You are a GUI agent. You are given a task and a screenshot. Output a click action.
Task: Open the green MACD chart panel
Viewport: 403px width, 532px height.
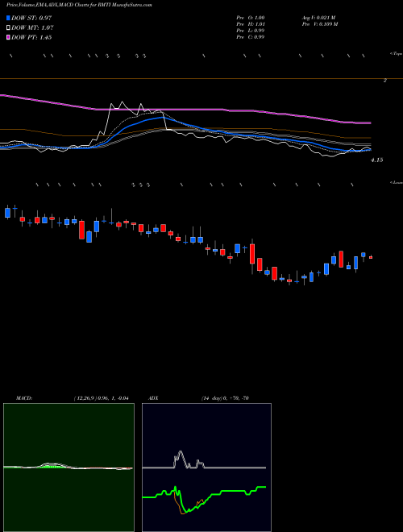pyautogui.click(x=69, y=468)
